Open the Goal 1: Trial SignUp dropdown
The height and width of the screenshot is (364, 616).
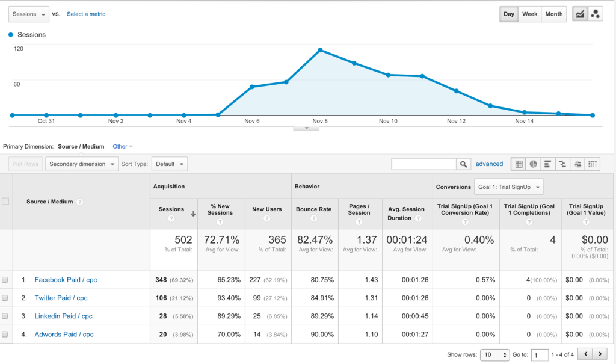click(x=509, y=187)
